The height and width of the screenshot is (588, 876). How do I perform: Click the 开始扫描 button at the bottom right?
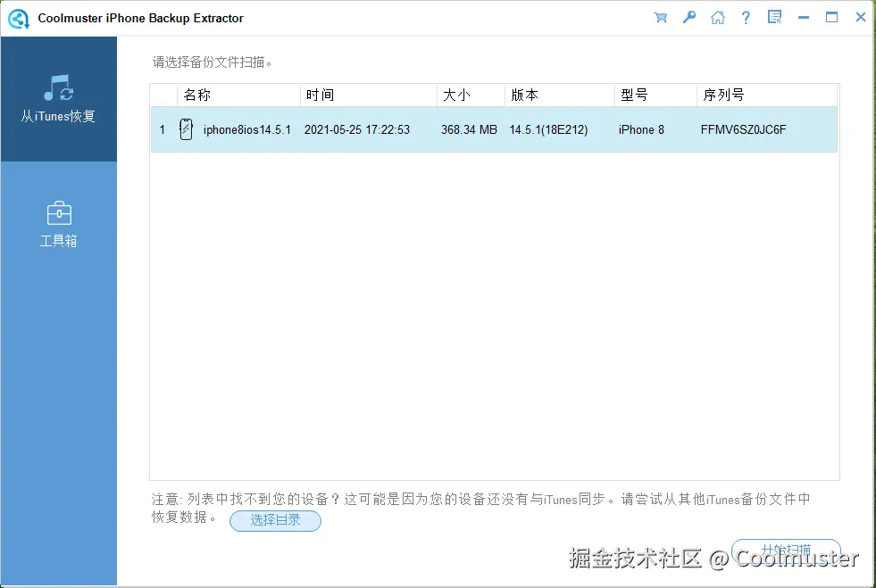(x=787, y=551)
